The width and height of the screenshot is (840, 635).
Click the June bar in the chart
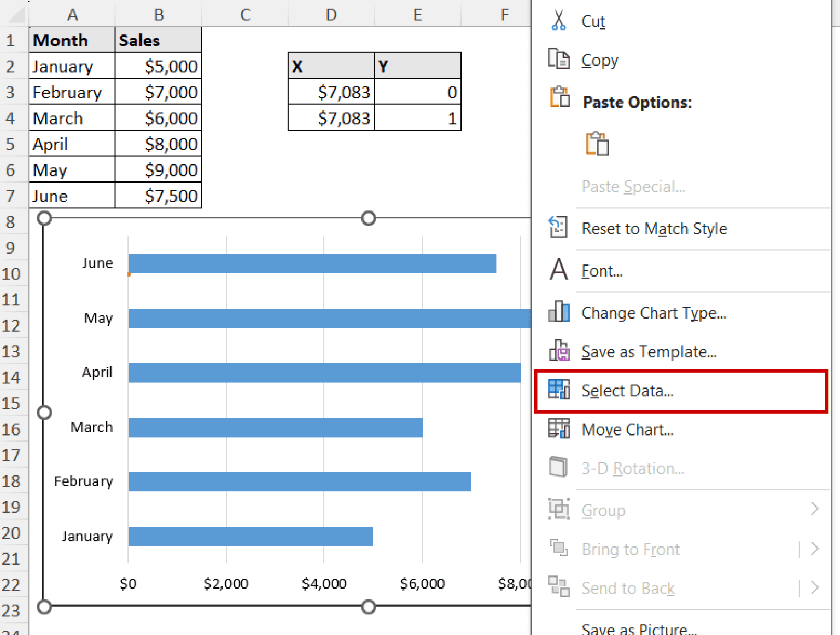312,263
